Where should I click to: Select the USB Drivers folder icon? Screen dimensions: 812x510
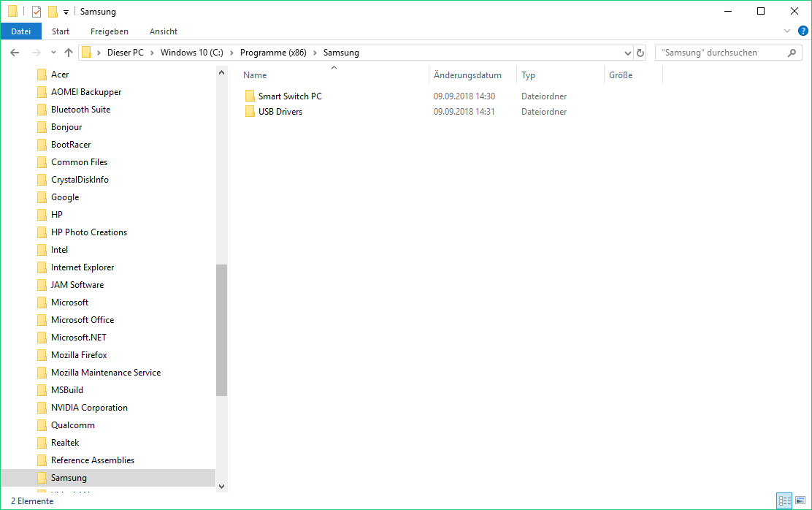pos(250,112)
